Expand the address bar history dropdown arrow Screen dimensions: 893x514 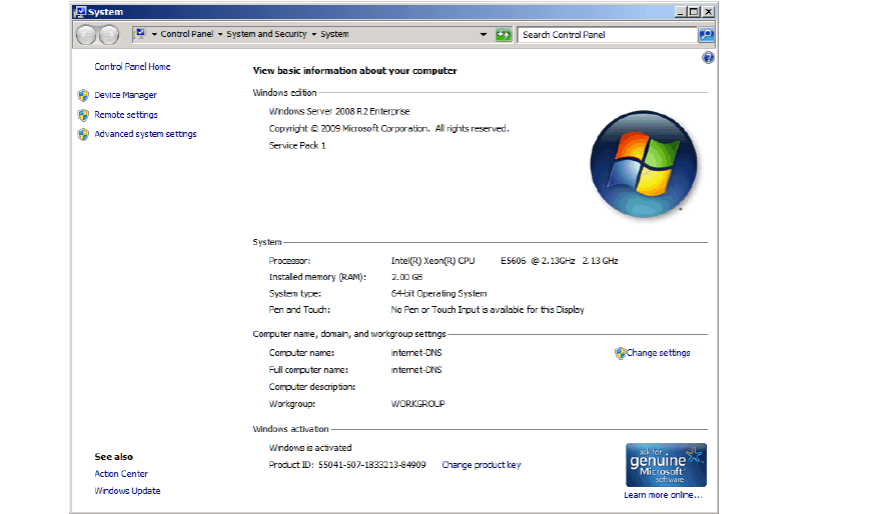point(484,35)
